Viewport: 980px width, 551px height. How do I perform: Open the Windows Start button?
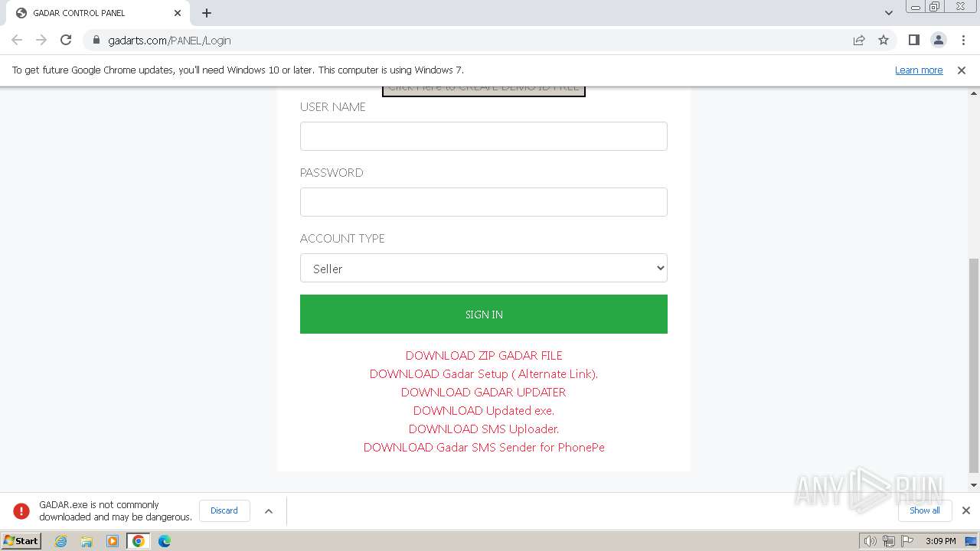(21, 540)
